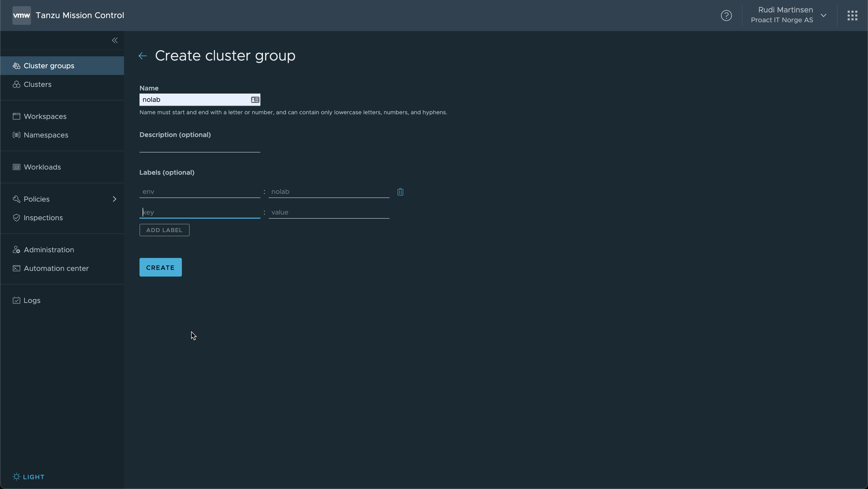Open the apps grid switcher icon

coord(852,16)
